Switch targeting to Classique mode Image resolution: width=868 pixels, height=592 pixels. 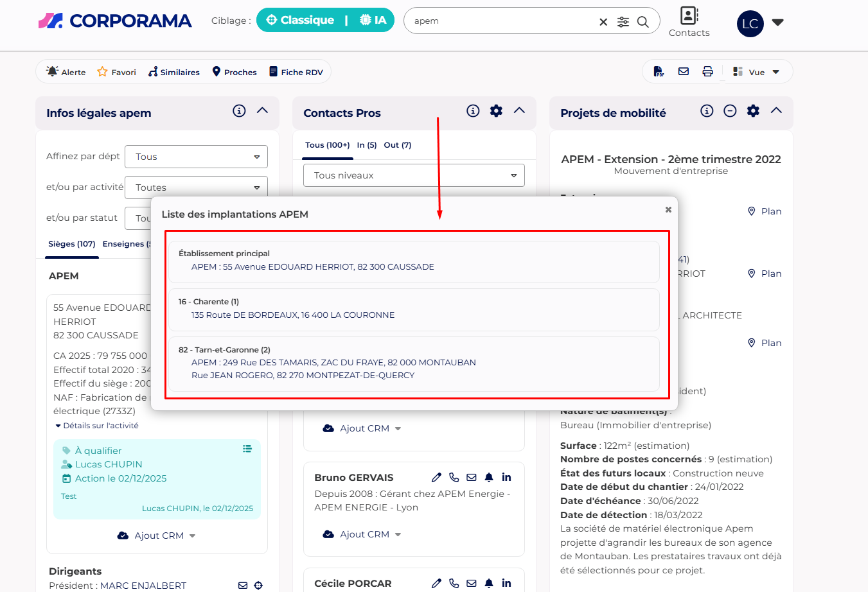point(300,20)
